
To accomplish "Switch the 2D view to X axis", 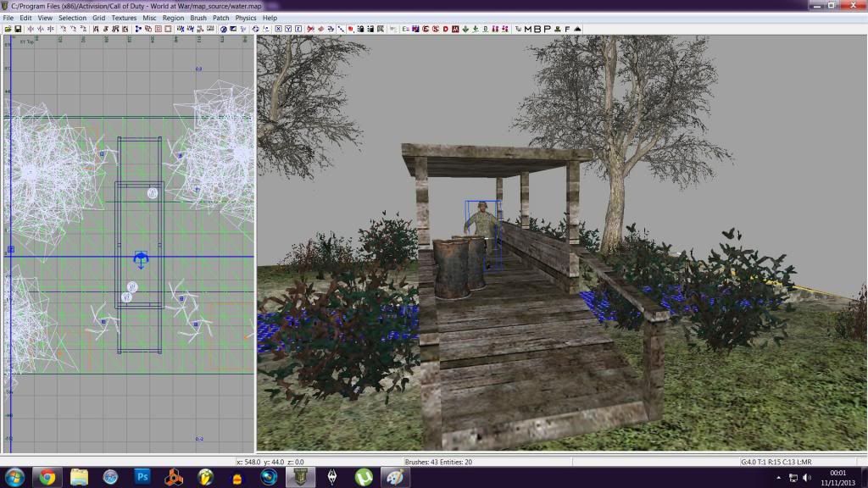I will 278,29.
